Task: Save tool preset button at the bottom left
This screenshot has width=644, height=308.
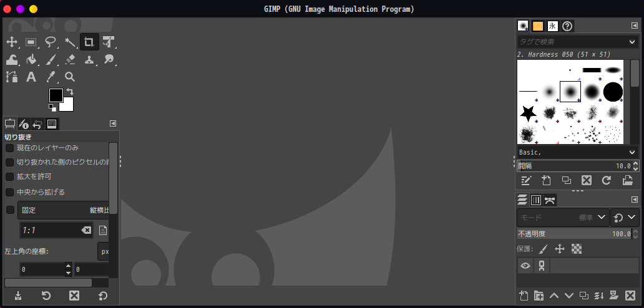Action: pyautogui.click(x=18, y=296)
